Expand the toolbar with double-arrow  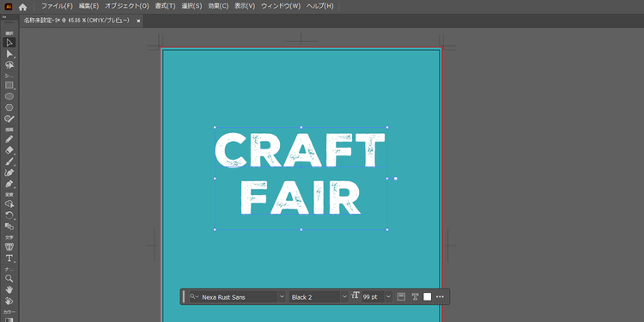(4, 17)
